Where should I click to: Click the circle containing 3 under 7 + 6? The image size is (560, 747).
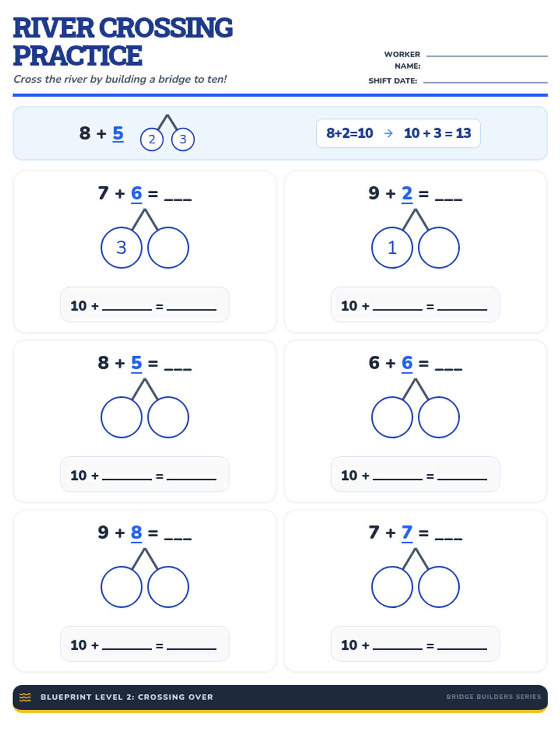[121, 247]
